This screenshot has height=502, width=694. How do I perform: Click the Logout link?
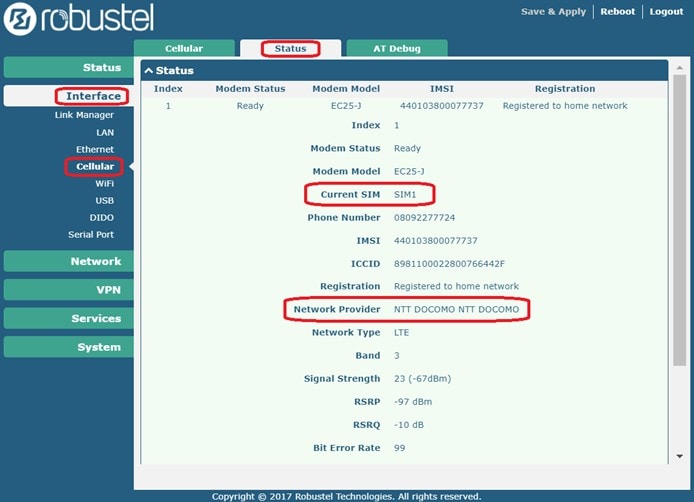point(666,12)
